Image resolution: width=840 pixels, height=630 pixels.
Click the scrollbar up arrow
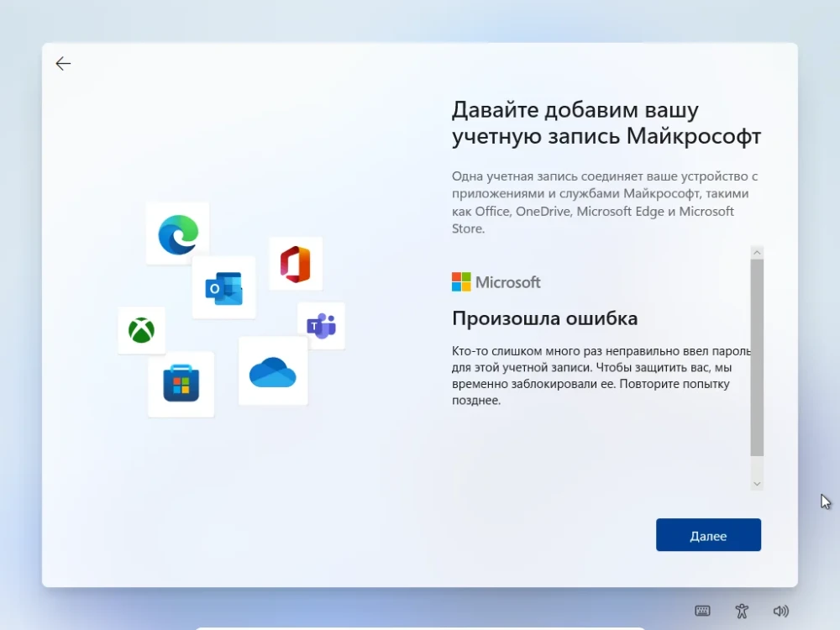(x=757, y=252)
